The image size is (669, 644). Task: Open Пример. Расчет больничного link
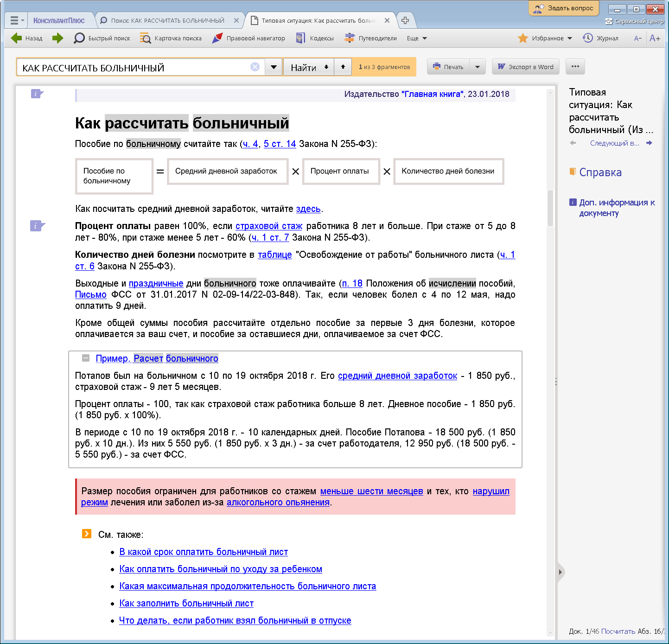(157, 358)
